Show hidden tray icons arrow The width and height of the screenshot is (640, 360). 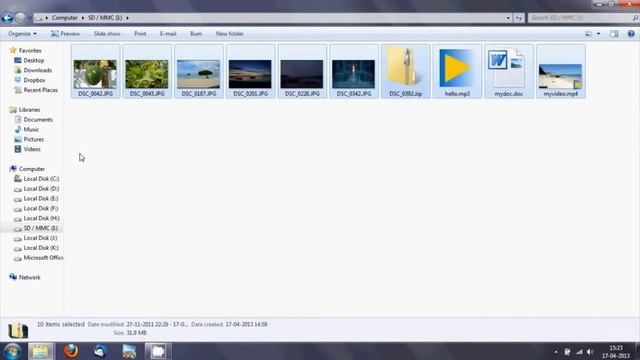(x=556, y=352)
